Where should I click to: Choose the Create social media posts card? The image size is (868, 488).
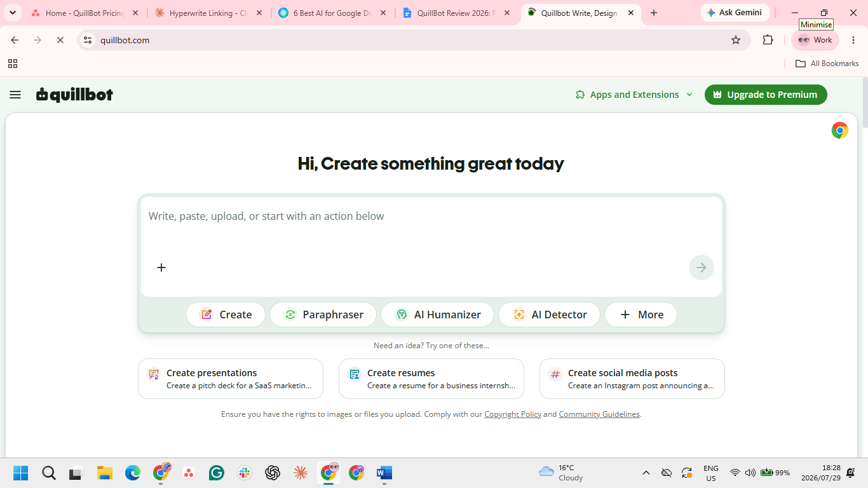click(x=632, y=379)
